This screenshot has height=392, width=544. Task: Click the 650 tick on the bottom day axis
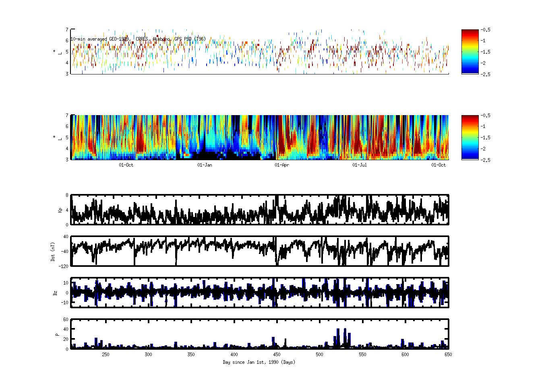coord(448,355)
